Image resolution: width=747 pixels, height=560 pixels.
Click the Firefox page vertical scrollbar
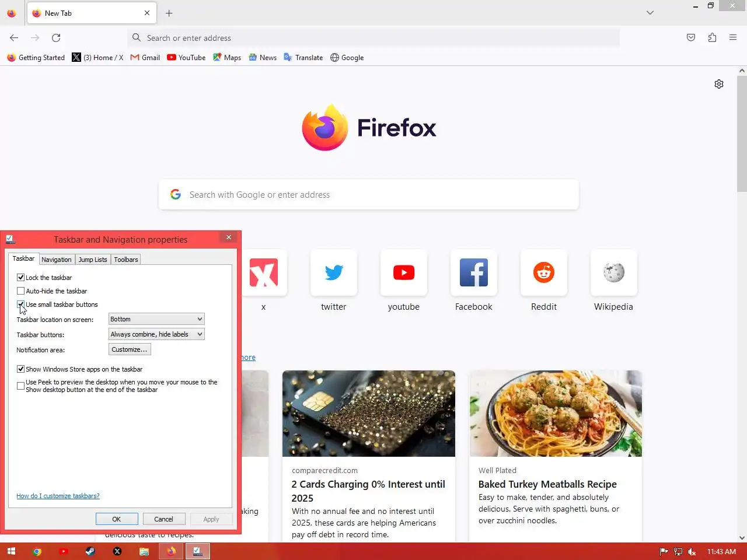click(x=742, y=134)
